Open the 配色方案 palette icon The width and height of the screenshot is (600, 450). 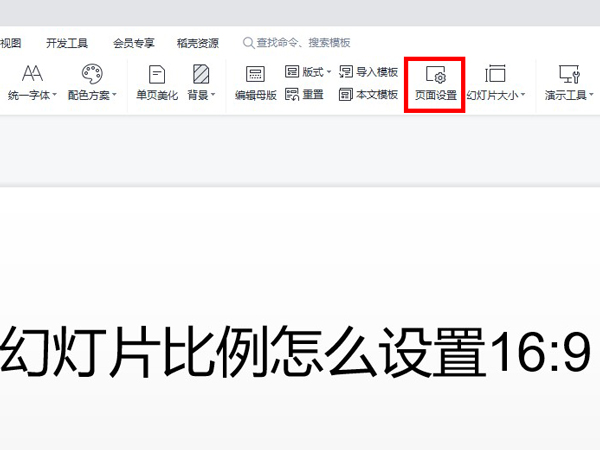coord(92,75)
